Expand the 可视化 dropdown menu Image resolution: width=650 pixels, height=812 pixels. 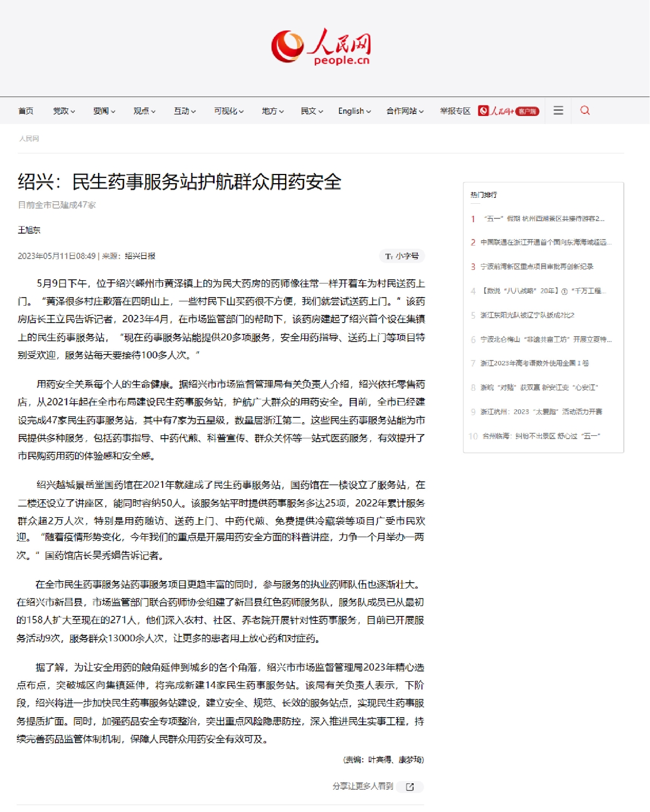coord(229,111)
